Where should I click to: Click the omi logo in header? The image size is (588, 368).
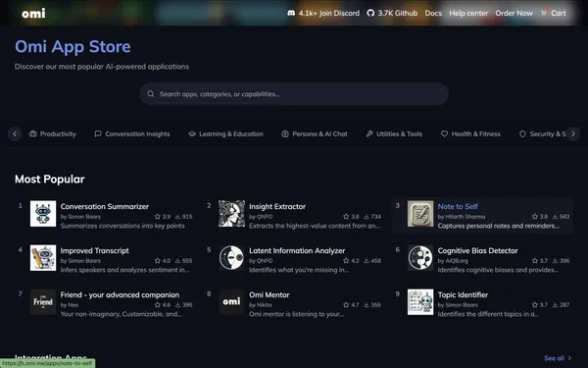pos(33,14)
